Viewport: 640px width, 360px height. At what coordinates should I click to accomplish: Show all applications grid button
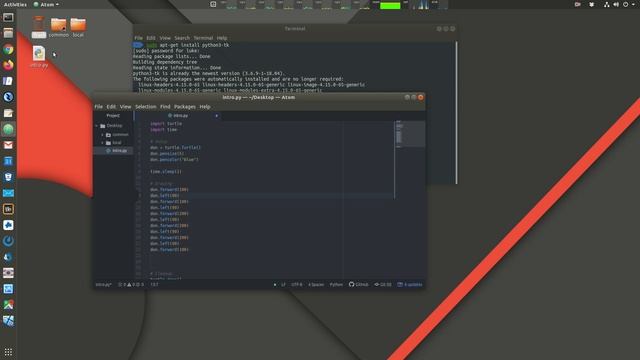pos(8,351)
